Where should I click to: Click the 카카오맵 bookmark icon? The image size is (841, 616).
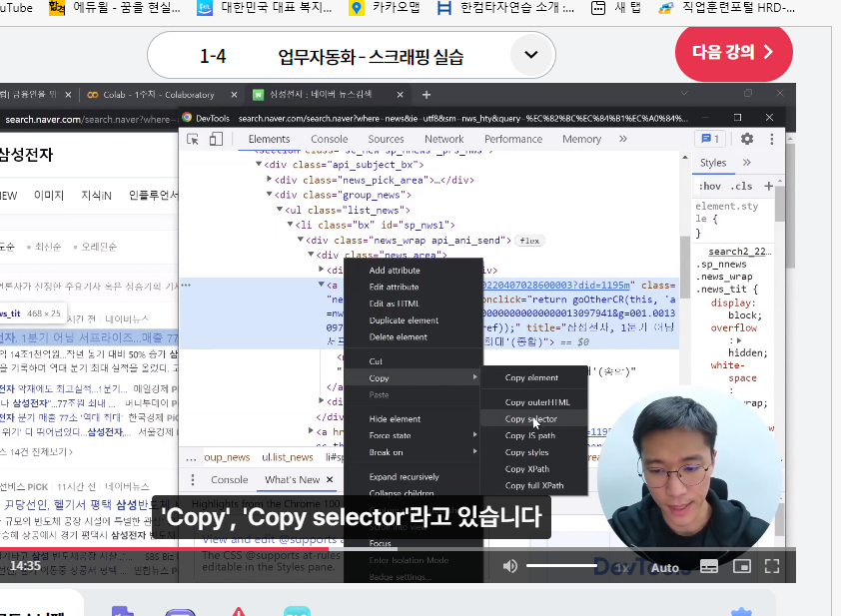357,8
